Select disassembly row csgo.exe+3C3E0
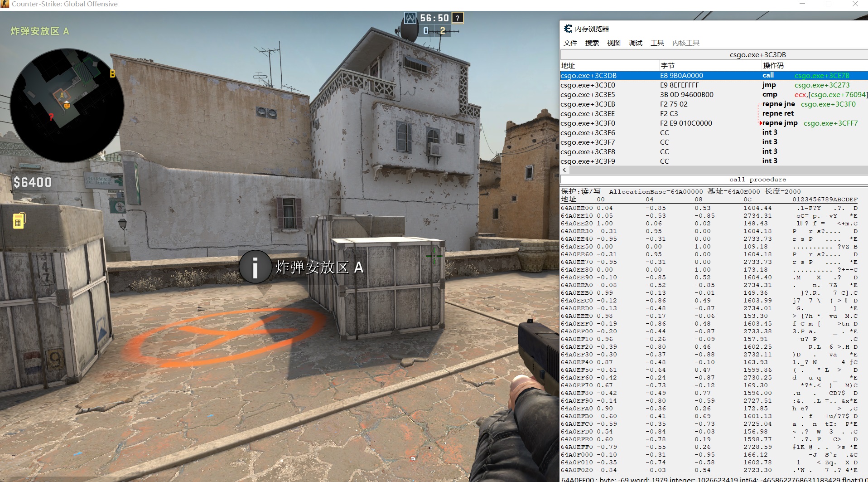868x482 pixels. coord(714,85)
